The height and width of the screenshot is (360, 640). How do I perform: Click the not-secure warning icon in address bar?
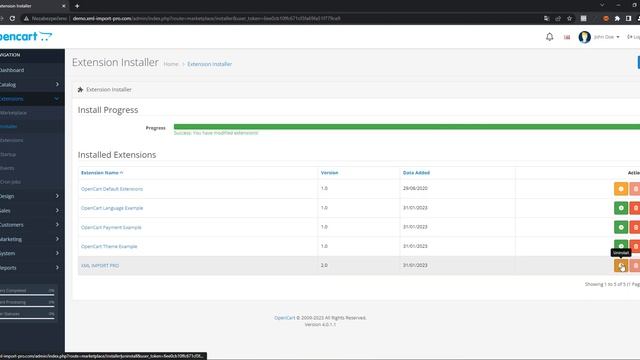(x=26, y=18)
